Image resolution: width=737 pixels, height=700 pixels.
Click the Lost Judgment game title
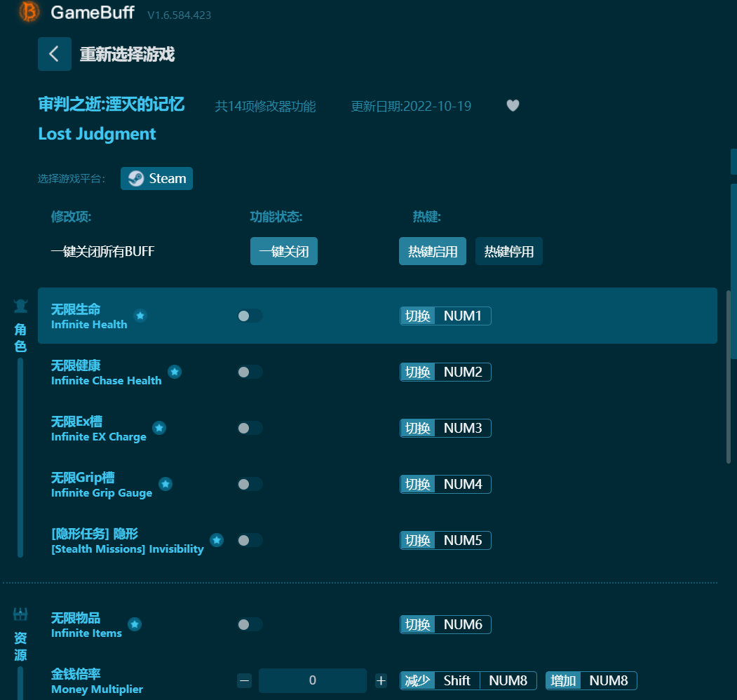pyautogui.click(x=97, y=134)
